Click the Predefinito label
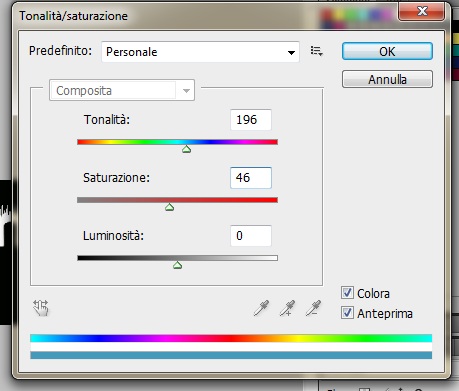The image size is (459, 391). (x=60, y=51)
